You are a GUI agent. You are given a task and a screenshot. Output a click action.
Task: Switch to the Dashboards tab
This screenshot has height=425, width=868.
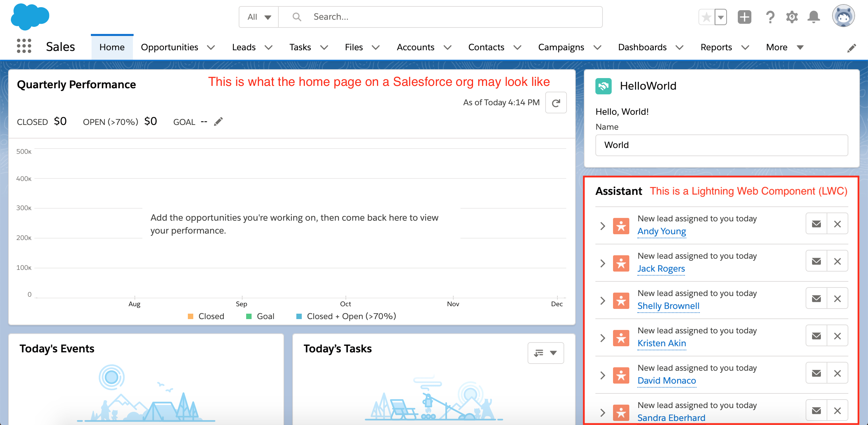pyautogui.click(x=642, y=47)
